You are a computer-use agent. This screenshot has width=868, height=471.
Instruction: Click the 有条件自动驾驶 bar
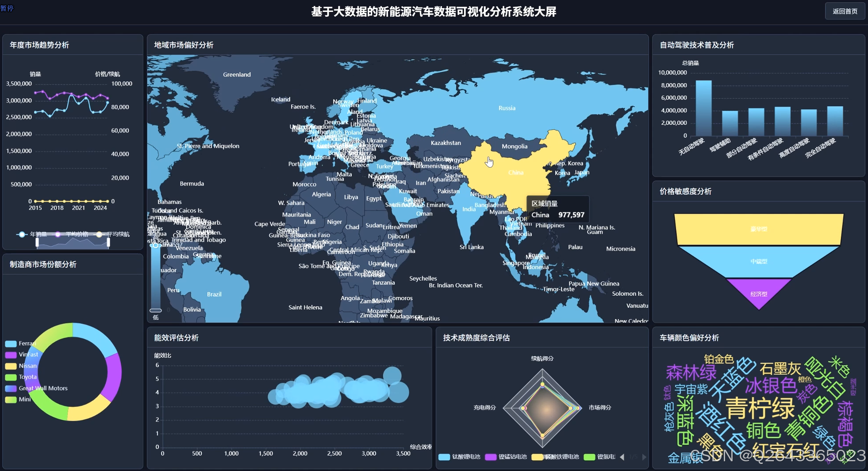[783, 121]
